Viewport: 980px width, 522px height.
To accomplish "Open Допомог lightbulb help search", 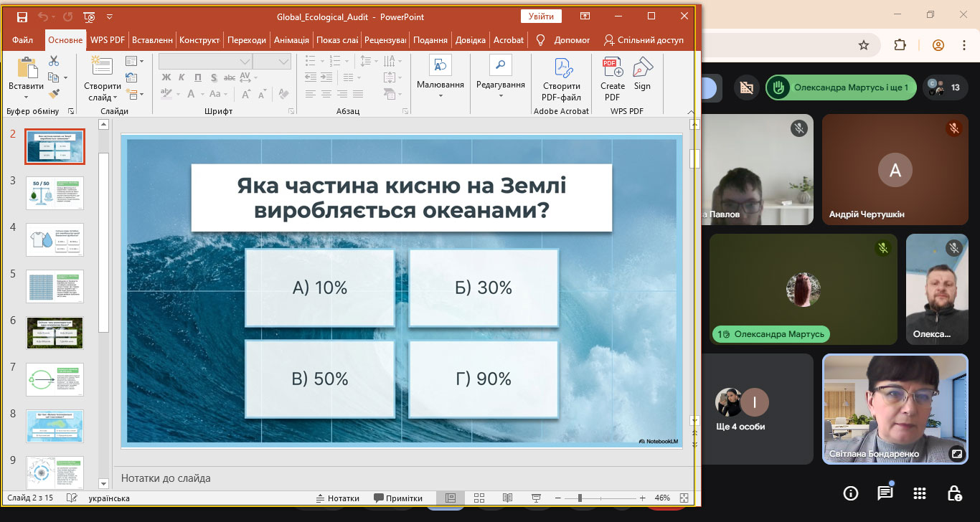I will click(x=541, y=40).
